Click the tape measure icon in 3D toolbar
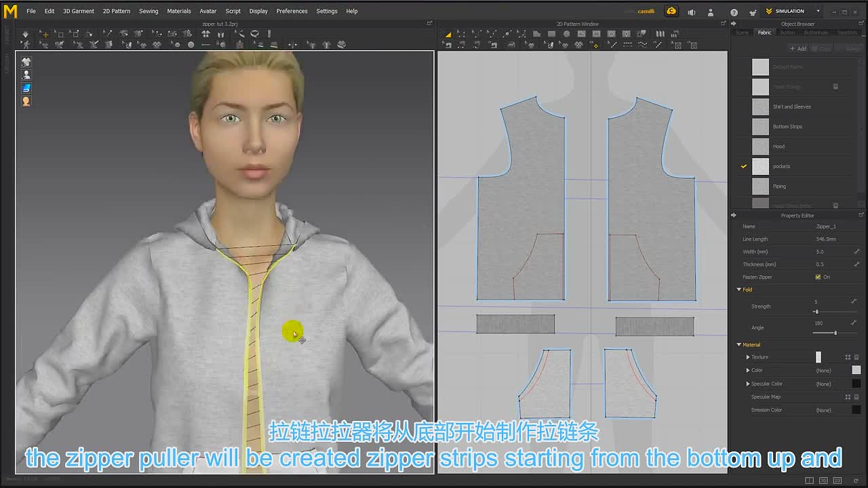 pos(254,34)
